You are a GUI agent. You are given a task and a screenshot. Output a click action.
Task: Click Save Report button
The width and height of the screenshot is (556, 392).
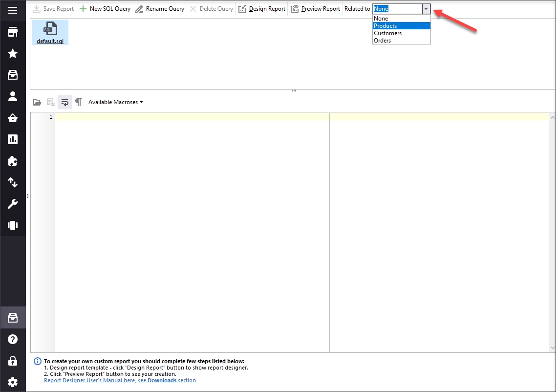(x=54, y=9)
